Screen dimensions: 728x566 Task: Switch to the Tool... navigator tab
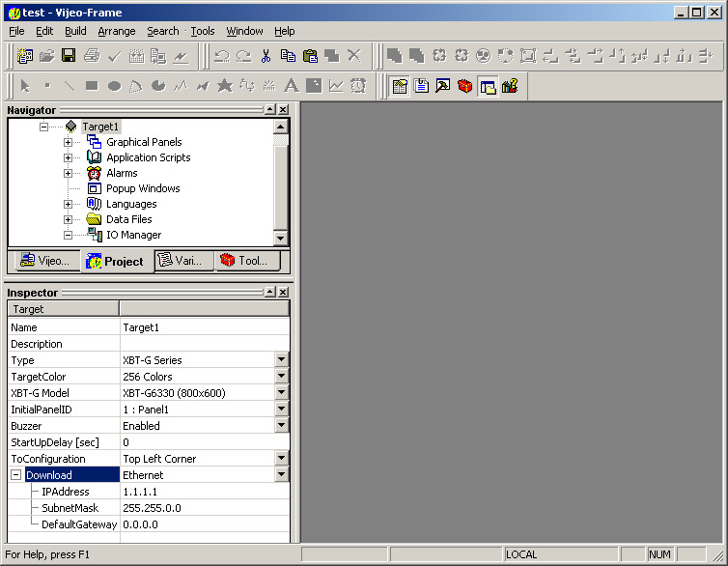(x=248, y=261)
